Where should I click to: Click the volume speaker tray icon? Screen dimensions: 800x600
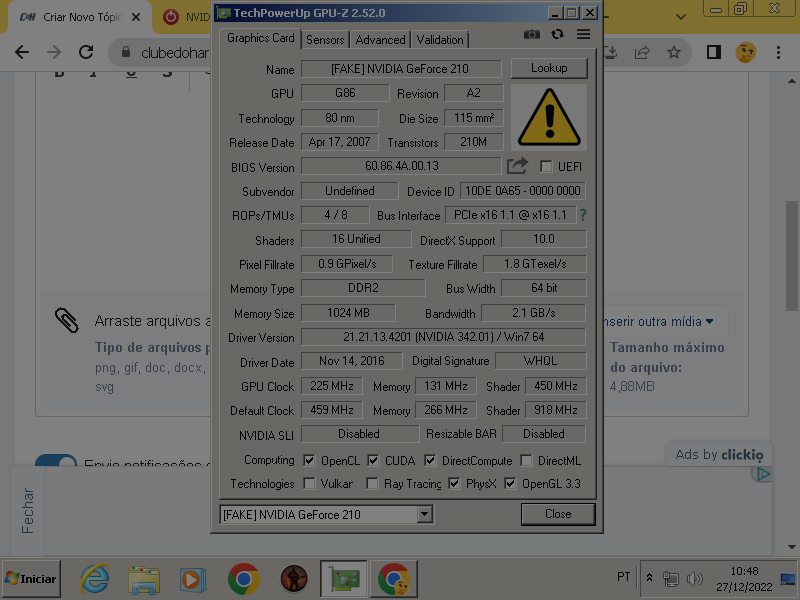[x=694, y=579]
